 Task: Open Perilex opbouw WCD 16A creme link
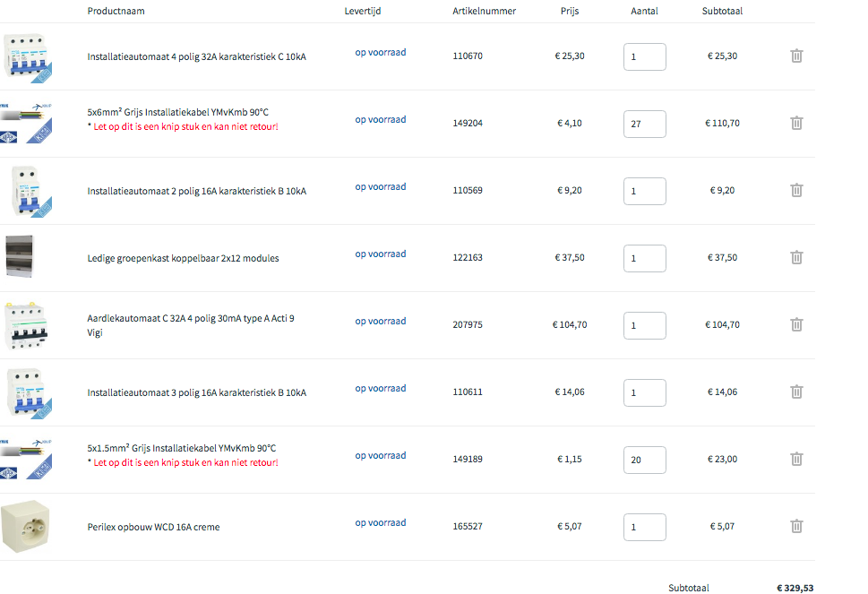[x=153, y=527]
